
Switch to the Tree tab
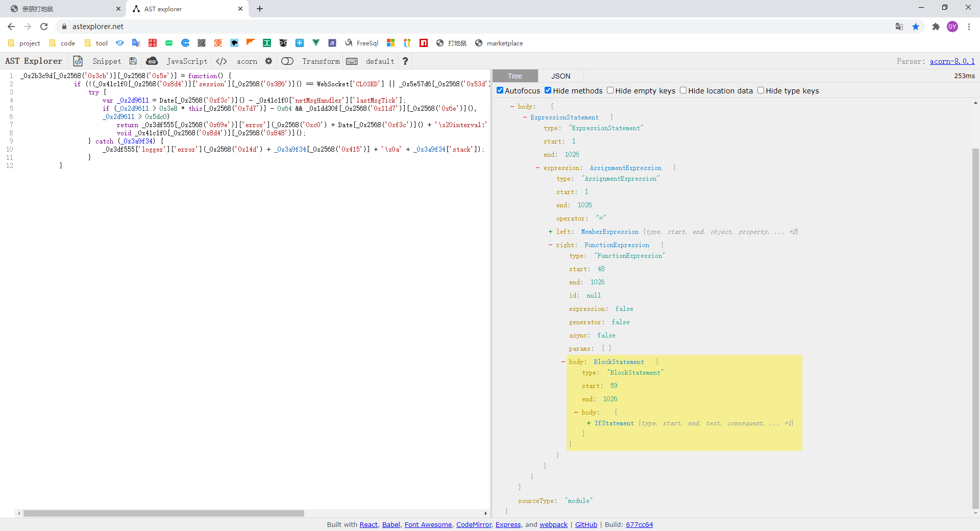click(515, 76)
